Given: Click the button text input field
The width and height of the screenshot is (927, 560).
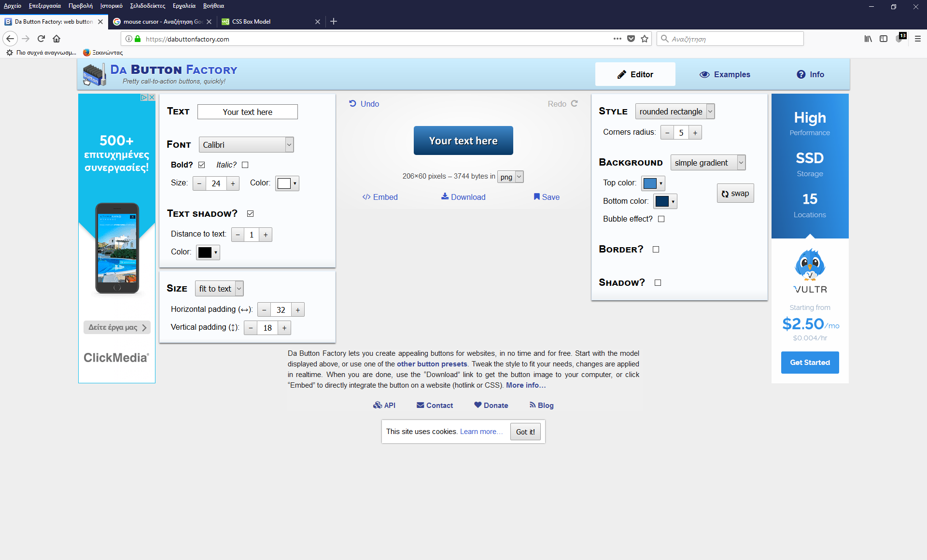Looking at the screenshot, I should (x=247, y=112).
